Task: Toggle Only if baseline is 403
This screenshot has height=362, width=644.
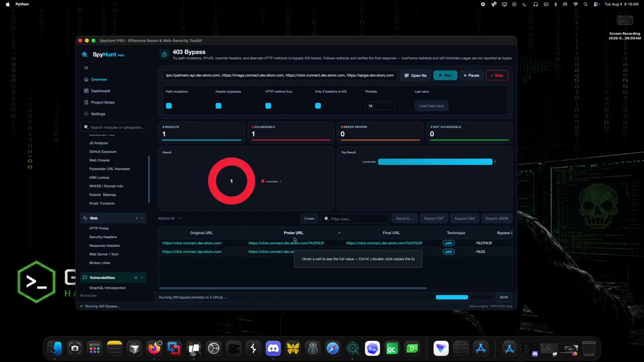Action: click(318, 106)
